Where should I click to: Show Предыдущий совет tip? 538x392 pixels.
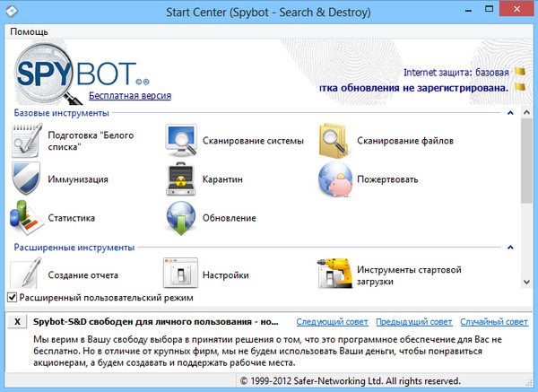point(413,321)
